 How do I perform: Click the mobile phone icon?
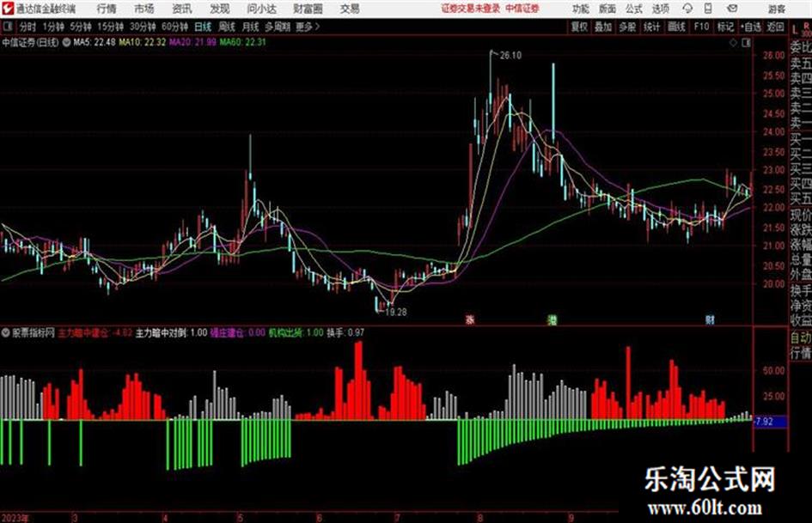708,9
